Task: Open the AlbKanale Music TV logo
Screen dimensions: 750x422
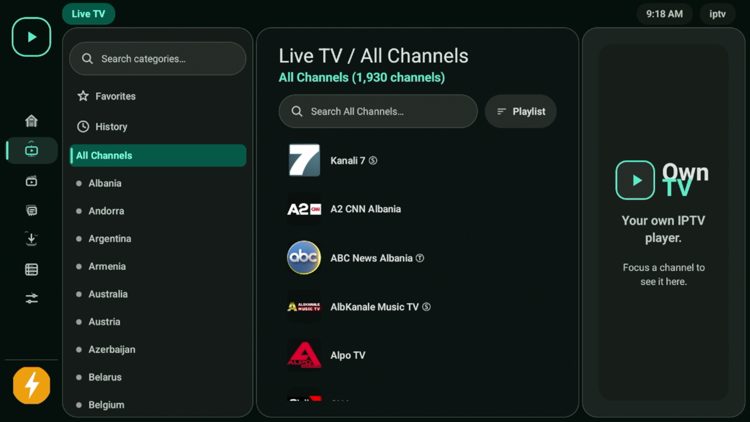Action: (304, 307)
